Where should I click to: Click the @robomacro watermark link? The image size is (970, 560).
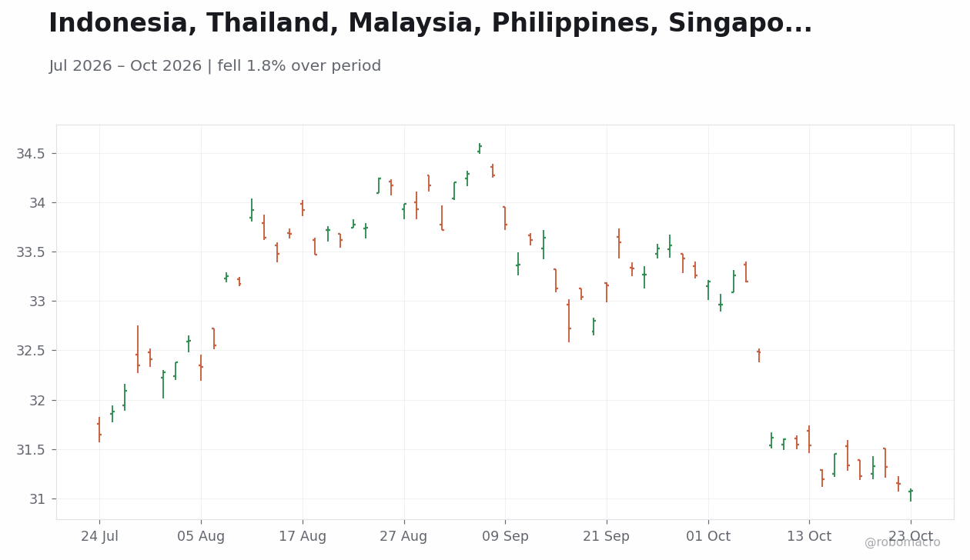tap(902, 542)
